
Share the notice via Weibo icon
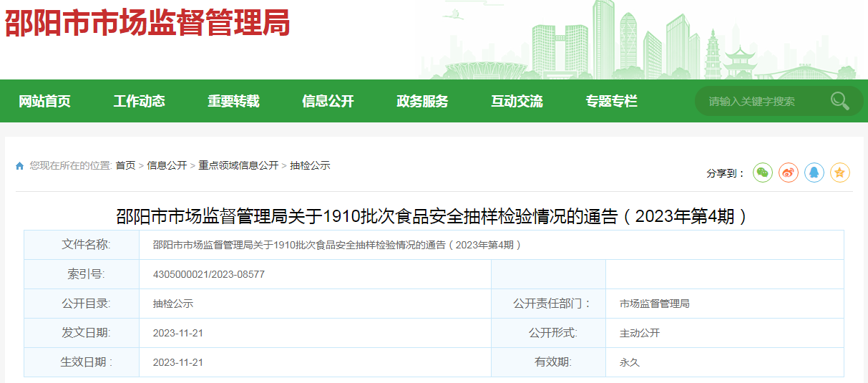coord(789,173)
